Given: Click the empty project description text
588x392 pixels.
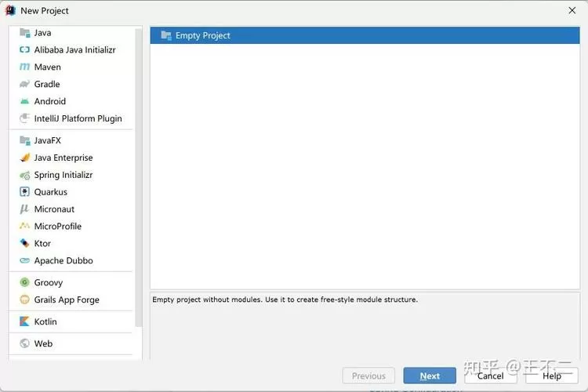Looking at the screenshot, I should (285, 299).
